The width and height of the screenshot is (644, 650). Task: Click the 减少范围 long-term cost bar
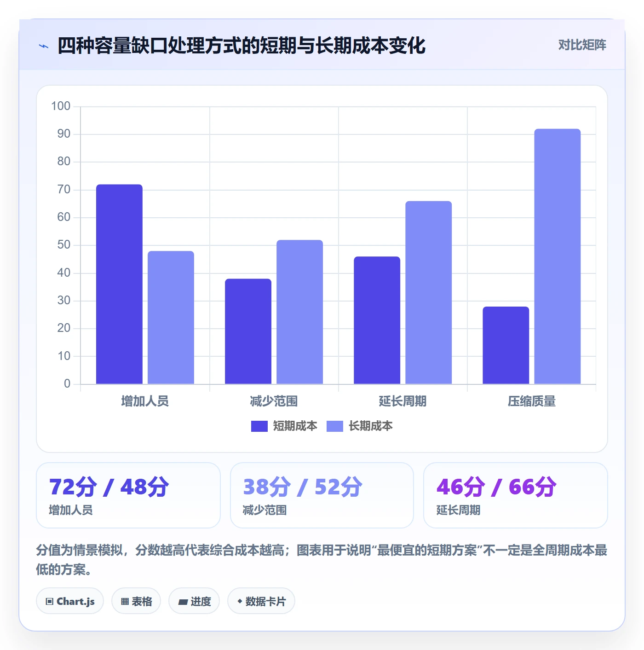pyautogui.click(x=299, y=312)
